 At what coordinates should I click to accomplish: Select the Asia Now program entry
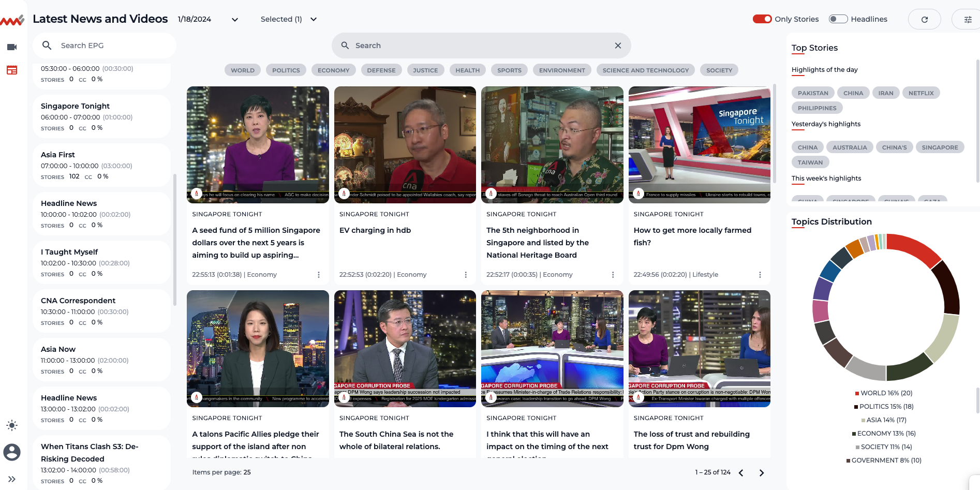[102, 360]
